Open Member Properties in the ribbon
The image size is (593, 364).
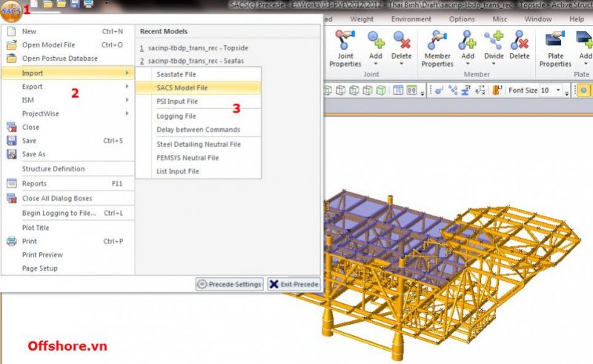click(x=437, y=49)
